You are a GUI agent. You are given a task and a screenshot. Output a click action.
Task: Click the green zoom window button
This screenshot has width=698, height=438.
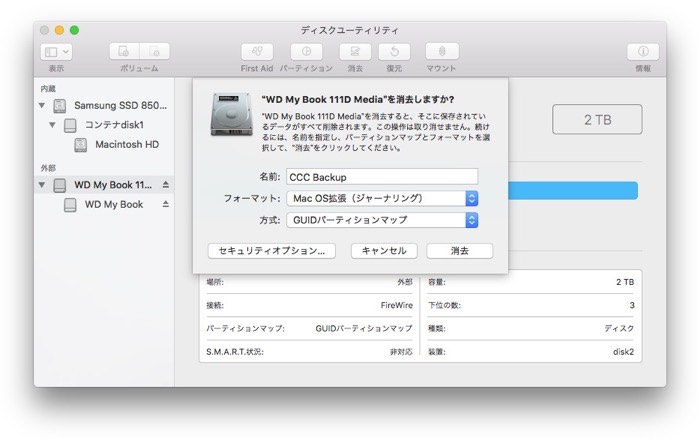pos(74,30)
